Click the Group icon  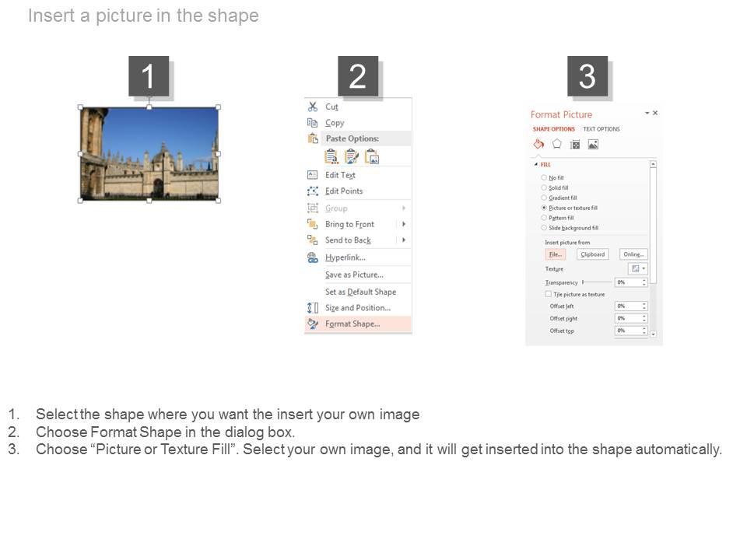click(x=313, y=208)
